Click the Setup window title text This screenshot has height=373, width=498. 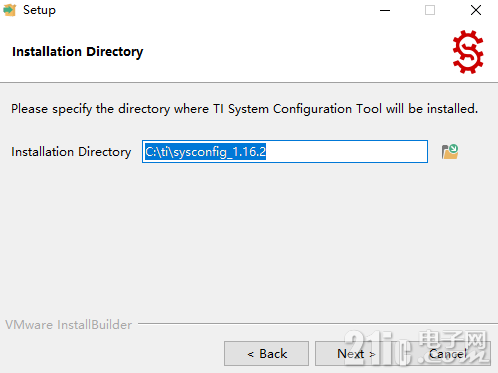pos(39,10)
